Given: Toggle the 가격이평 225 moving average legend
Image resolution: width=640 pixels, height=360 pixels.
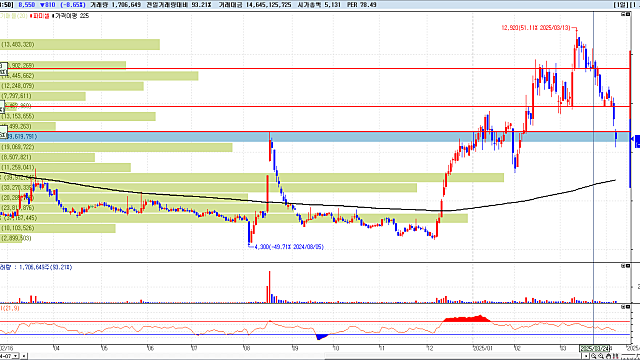Looking at the screenshot, I should coord(71,16).
